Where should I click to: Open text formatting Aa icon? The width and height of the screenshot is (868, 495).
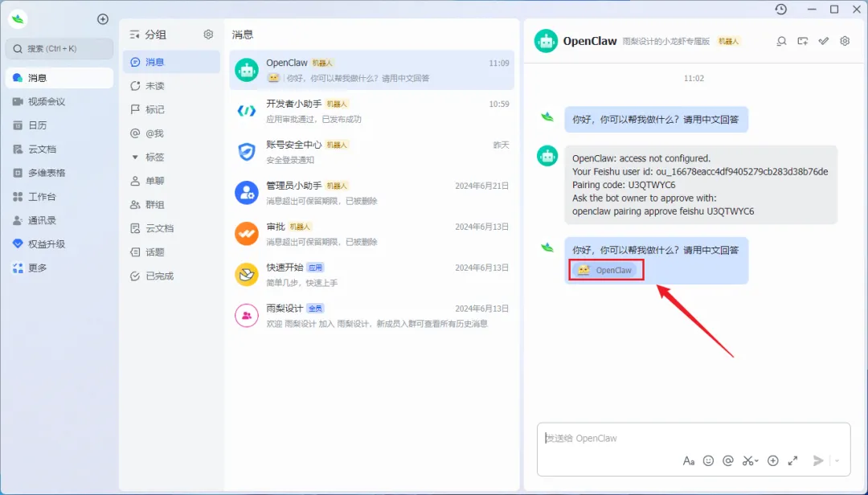(689, 460)
